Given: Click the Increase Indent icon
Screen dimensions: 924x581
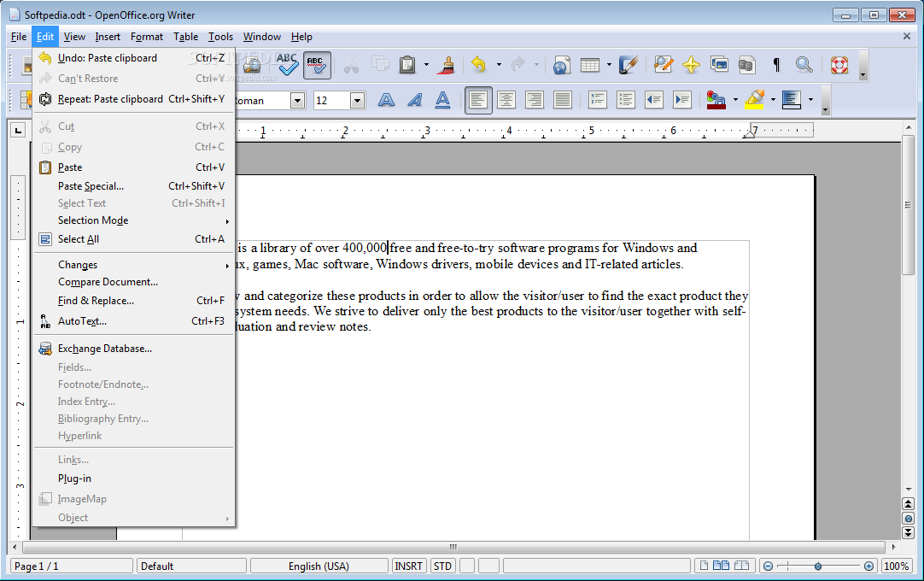Looking at the screenshot, I should (x=681, y=100).
